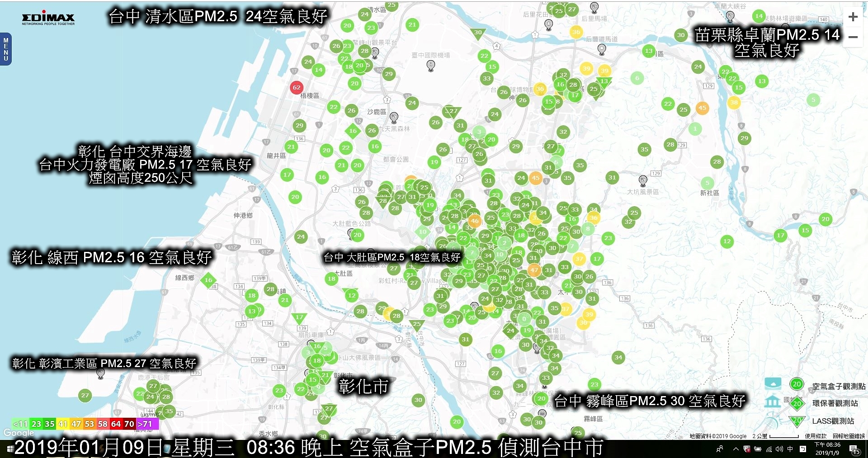Image resolution: width=868 pixels, height=458 pixels.
Task: Click the <11 light green legend swatch
Action: (21, 424)
